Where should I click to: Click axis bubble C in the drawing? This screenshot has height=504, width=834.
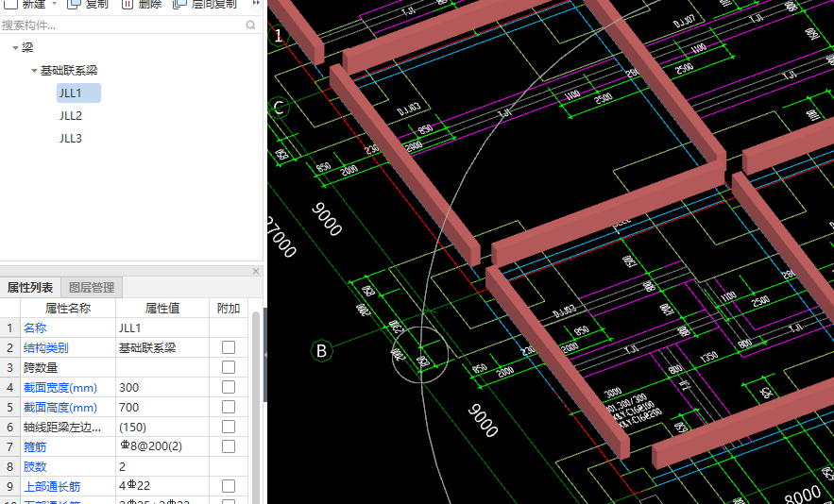point(279,108)
